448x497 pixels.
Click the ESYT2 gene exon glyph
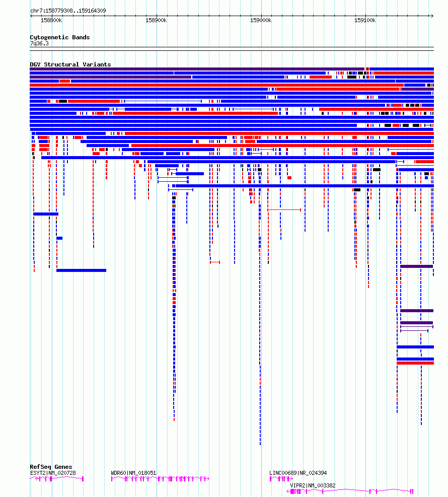(57, 478)
